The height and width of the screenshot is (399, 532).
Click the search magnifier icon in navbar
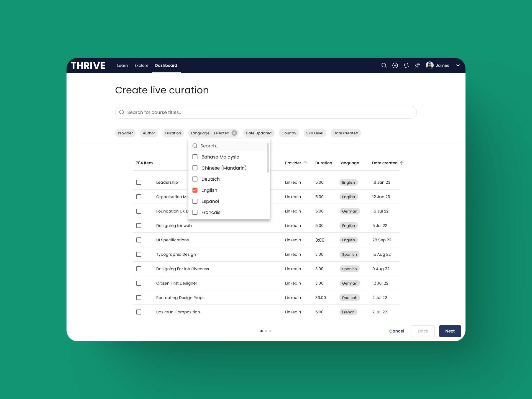point(384,65)
